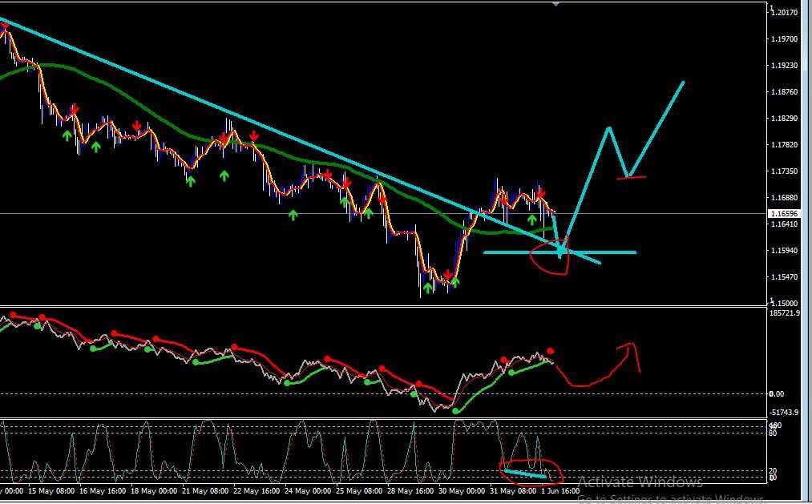Viewport: 812px width, 504px height.
Task: Select the 0.00 indicator zero level label
Action: tap(777, 393)
